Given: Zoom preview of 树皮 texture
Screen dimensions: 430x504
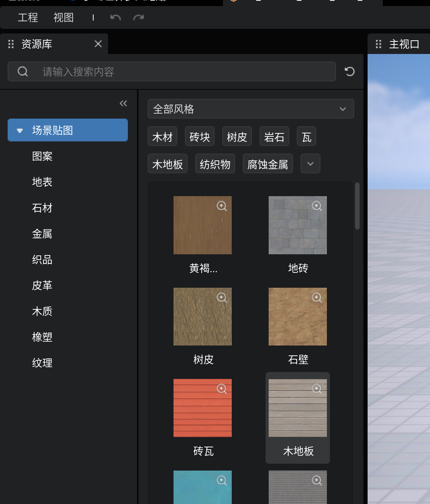Looking at the screenshot, I should coord(222,297).
